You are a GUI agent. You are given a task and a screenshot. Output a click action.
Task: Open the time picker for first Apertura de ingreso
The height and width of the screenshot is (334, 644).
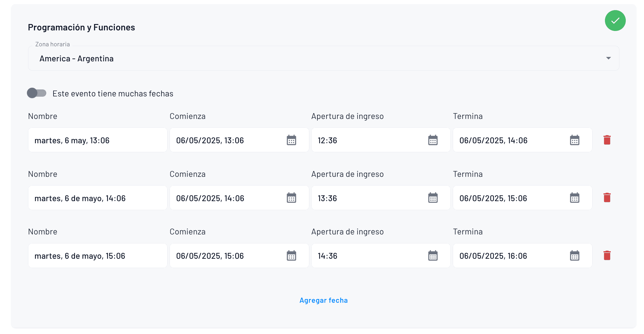[433, 140]
